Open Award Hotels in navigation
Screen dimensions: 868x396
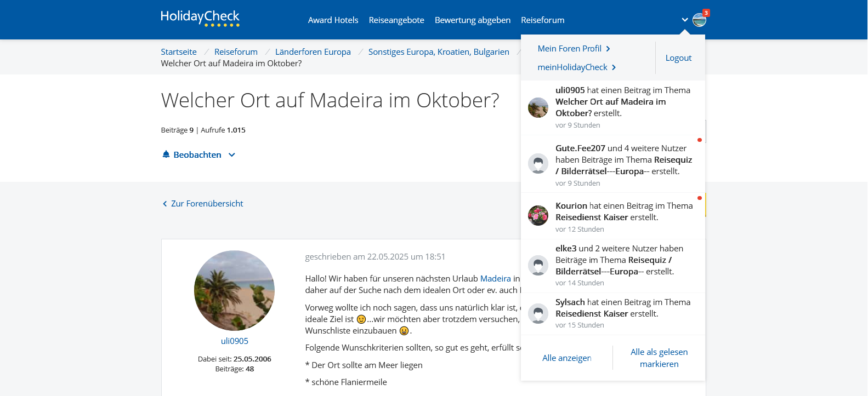click(333, 20)
